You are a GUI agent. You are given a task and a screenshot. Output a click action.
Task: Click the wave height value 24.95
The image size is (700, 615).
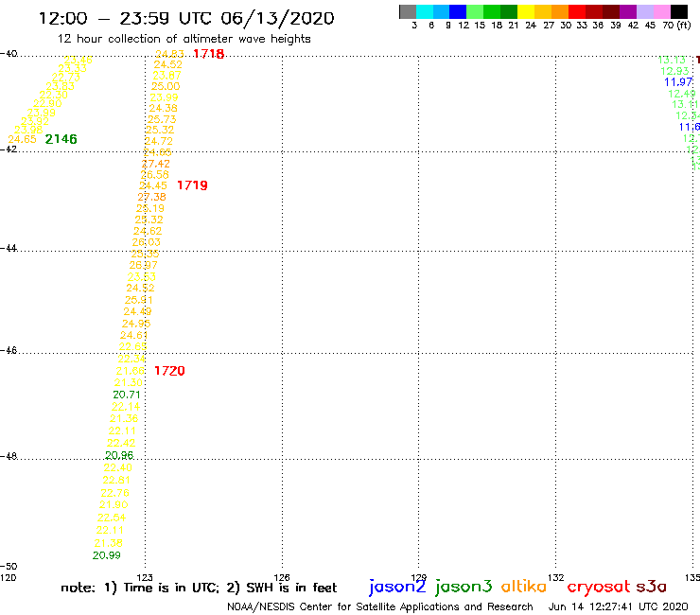136,324
